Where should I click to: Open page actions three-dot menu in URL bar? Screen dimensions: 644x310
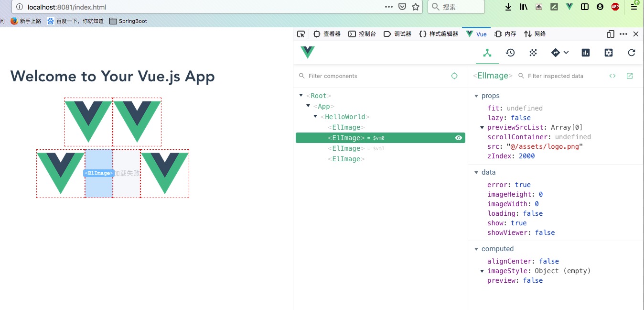389,7
